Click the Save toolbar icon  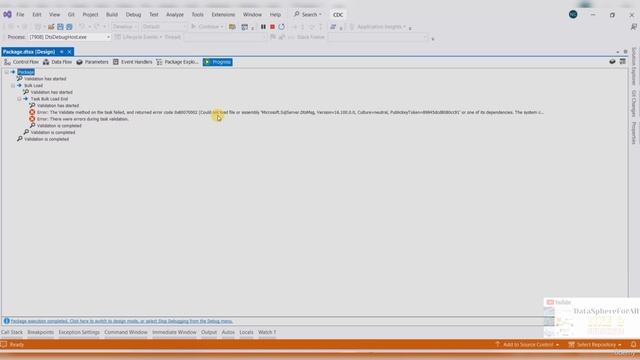click(60, 27)
